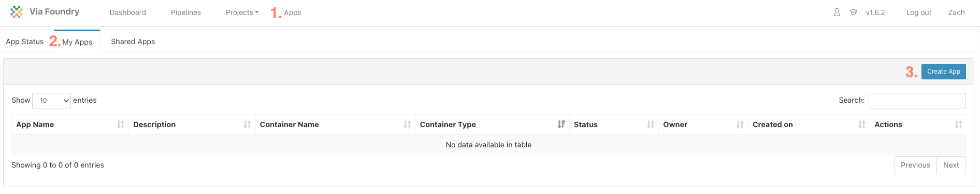Click the graduation cap tutorial icon
Screen dimensions: 980x194
853,12
